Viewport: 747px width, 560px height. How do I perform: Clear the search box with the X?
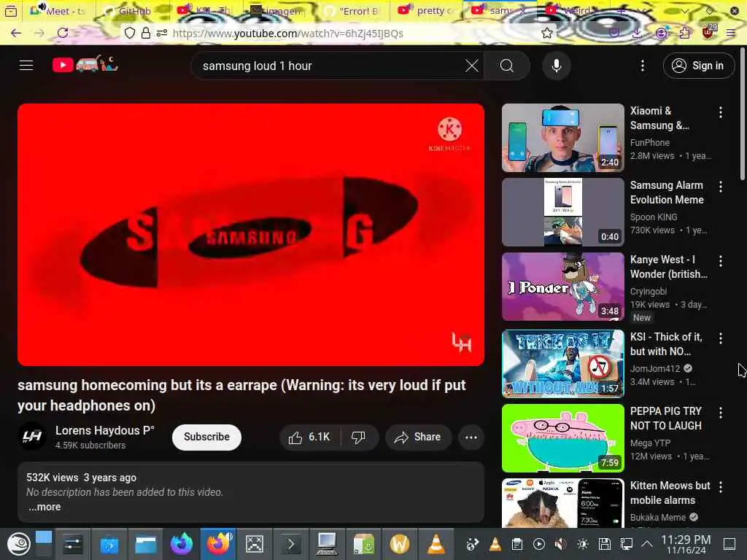(472, 66)
